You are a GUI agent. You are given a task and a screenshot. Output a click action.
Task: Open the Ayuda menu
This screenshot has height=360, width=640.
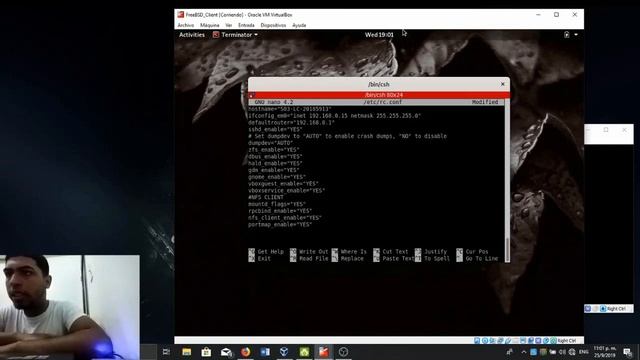click(299, 25)
